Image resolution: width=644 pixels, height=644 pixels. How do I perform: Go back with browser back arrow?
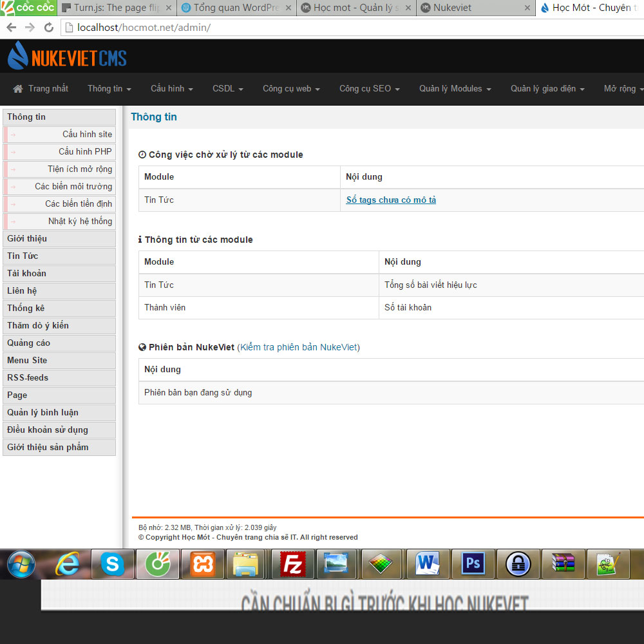12,28
